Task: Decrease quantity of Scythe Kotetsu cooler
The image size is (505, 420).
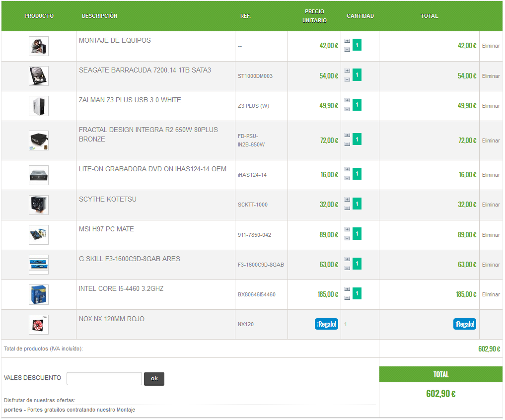Action: [x=347, y=209]
